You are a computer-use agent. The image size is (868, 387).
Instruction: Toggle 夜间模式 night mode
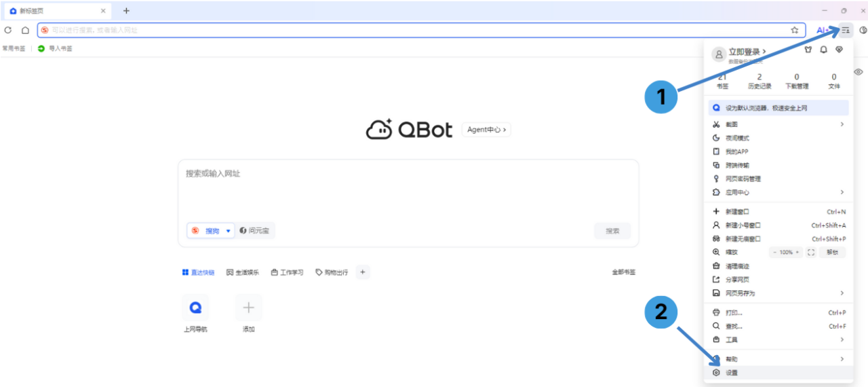pyautogui.click(x=778, y=138)
